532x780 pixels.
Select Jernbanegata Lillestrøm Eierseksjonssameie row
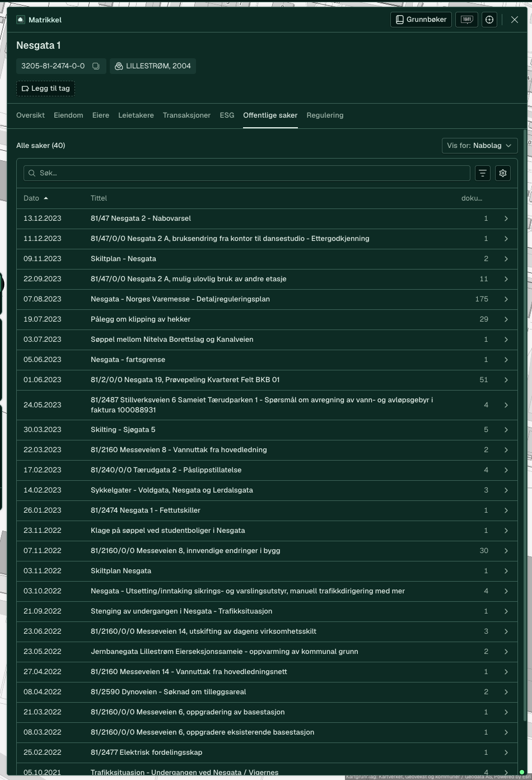coord(267,652)
